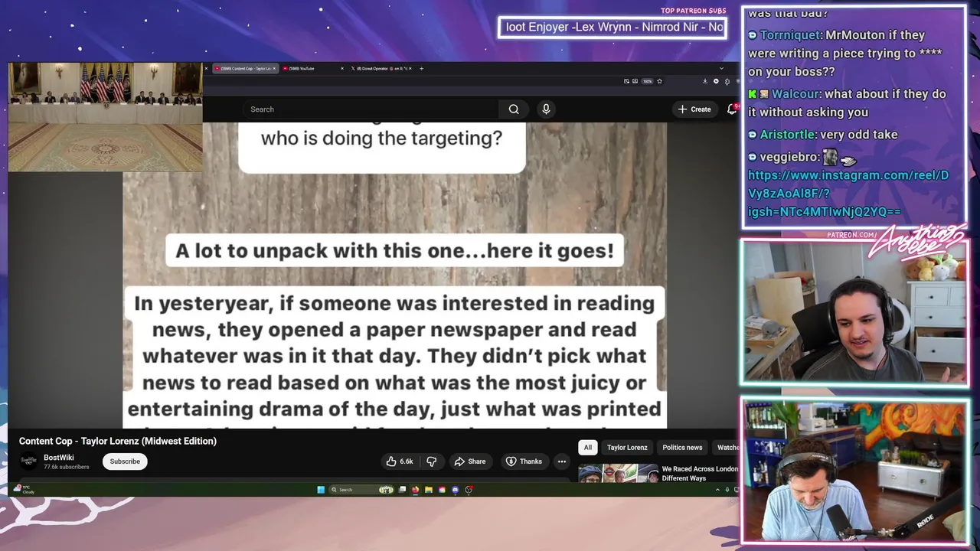
Task: Open 'We Raced Across London' video title
Action: pos(700,474)
